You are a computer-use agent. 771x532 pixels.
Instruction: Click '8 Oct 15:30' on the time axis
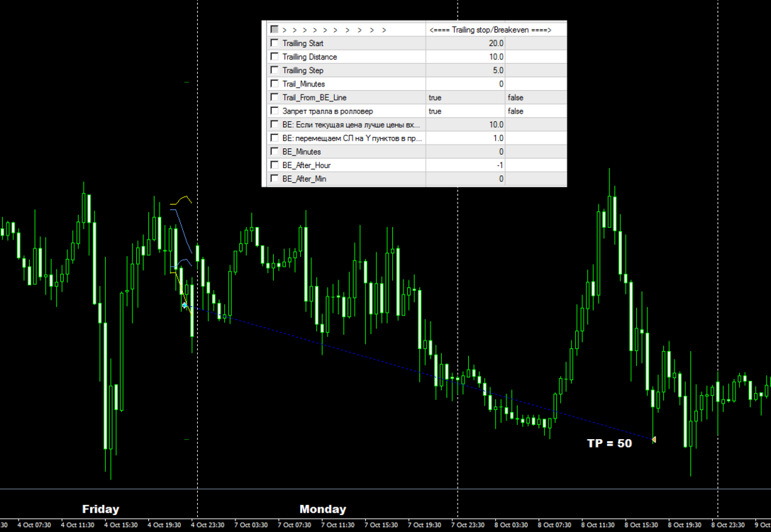(641, 525)
